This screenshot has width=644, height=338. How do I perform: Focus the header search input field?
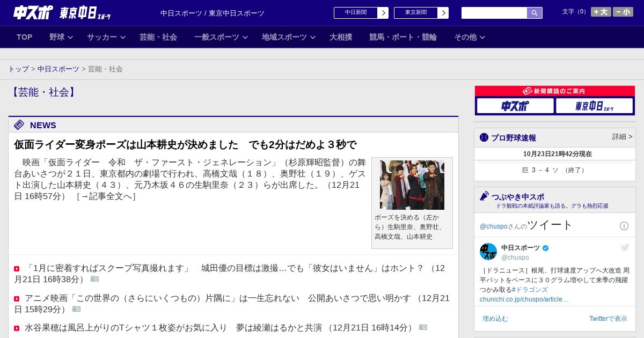tap(494, 13)
